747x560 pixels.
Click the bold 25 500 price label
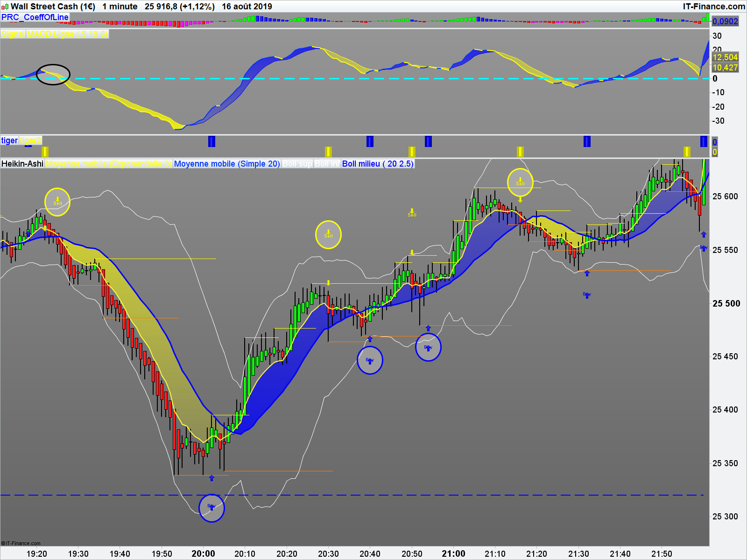[x=726, y=303]
